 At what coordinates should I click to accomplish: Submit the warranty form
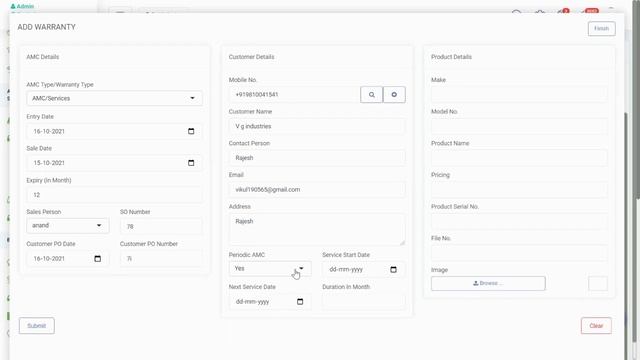click(x=37, y=326)
